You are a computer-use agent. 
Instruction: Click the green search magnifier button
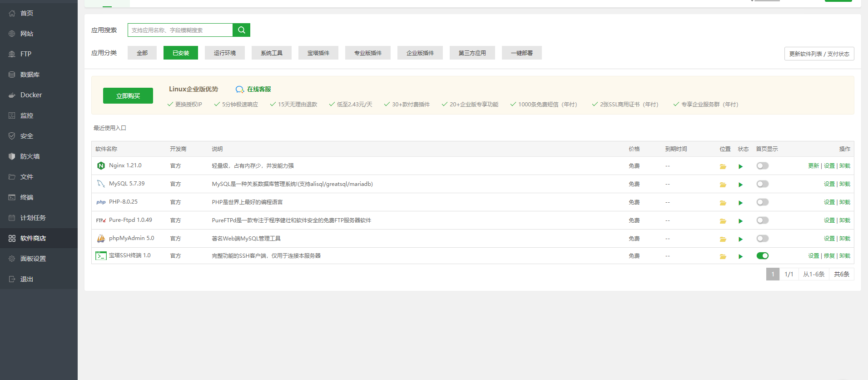pos(241,30)
